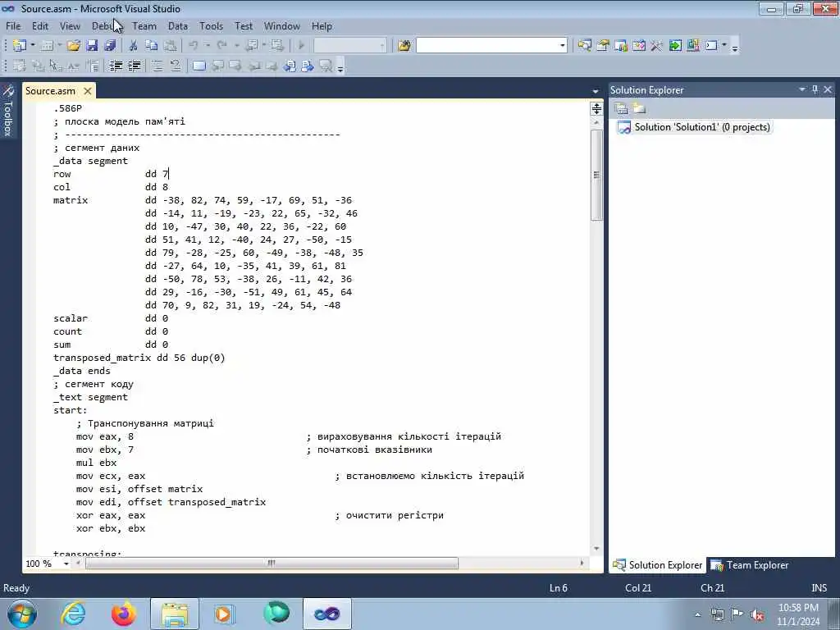This screenshot has height=630, width=840.
Task: Open Windows Start button on taskbar
Action: pos(22,614)
